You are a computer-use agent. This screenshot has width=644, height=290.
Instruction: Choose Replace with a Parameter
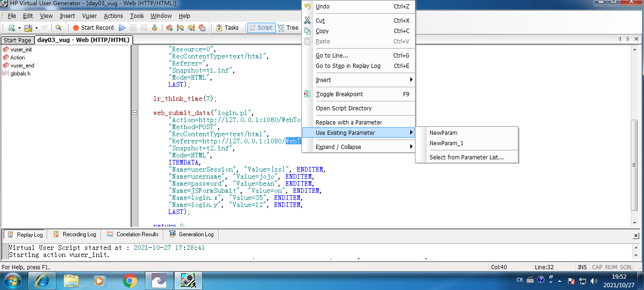tap(358, 123)
